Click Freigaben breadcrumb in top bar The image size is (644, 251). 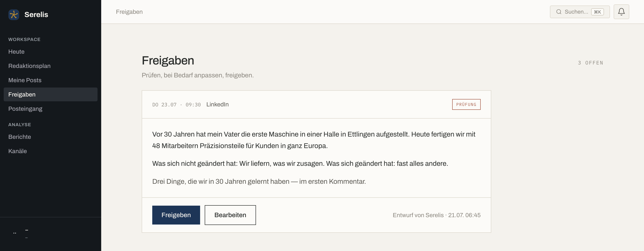pos(129,12)
